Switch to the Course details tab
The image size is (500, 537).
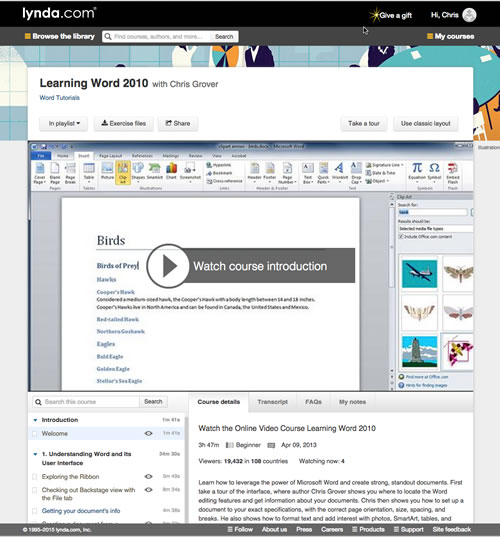tap(218, 402)
